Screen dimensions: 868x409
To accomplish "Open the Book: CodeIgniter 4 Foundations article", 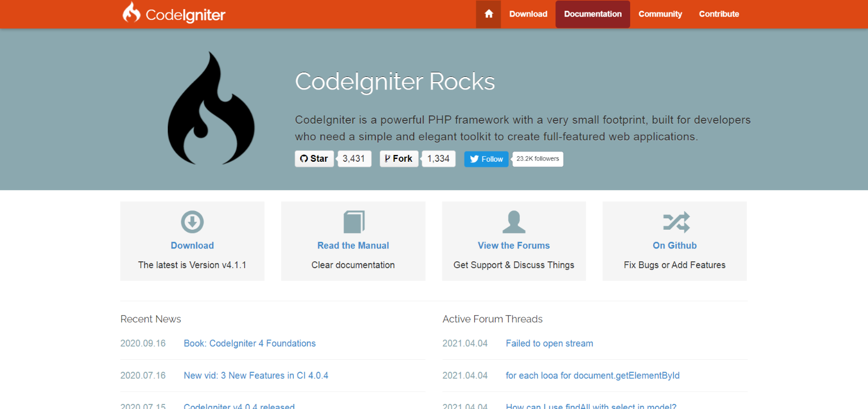I will (250, 343).
